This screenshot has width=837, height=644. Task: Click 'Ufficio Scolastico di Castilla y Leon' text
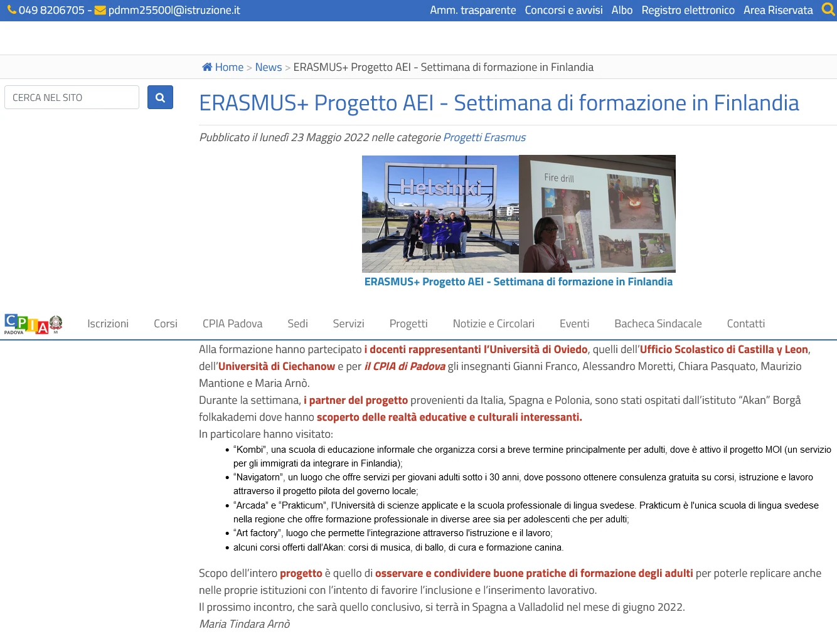coord(724,349)
